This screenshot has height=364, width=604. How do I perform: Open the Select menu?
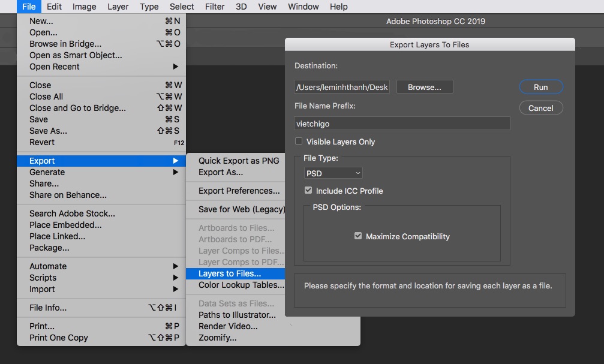182,7
